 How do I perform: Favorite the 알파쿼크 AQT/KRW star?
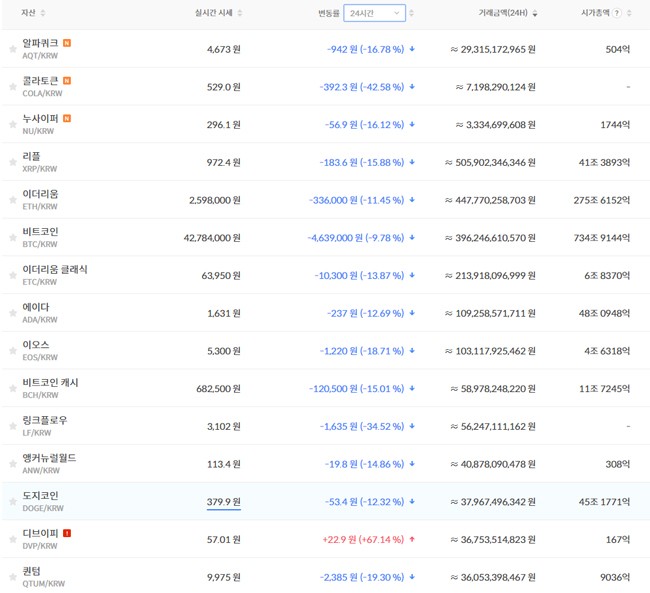tap(13, 49)
